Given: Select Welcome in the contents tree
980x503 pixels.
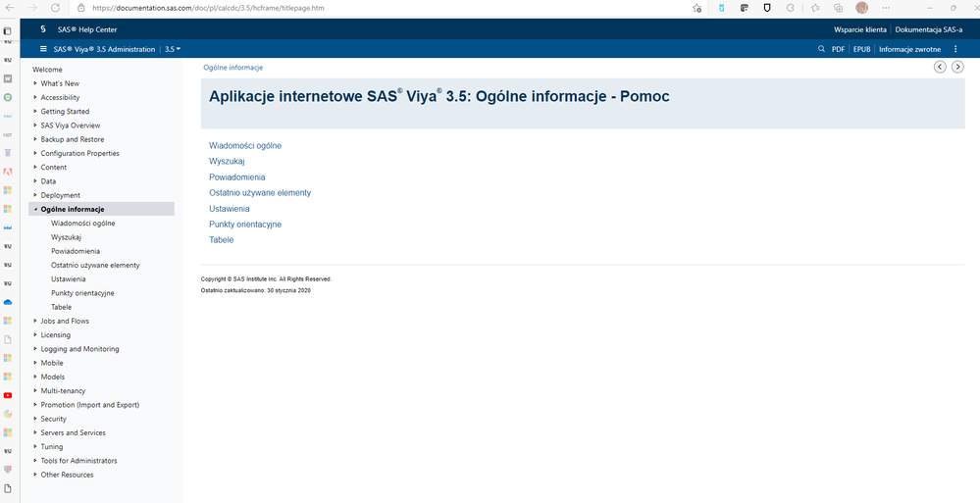Looking at the screenshot, I should coord(47,70).
